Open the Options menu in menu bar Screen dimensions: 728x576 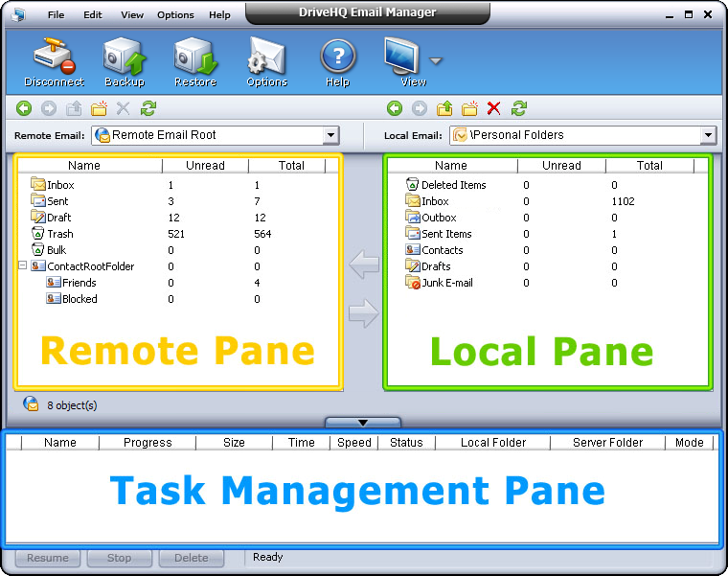tap(175, 15)
